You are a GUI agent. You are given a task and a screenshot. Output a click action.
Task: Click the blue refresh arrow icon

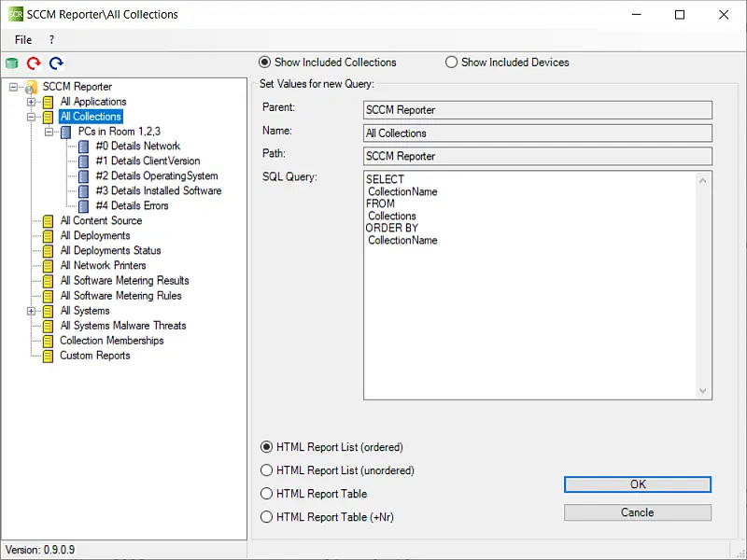click(x=56, y=63)
